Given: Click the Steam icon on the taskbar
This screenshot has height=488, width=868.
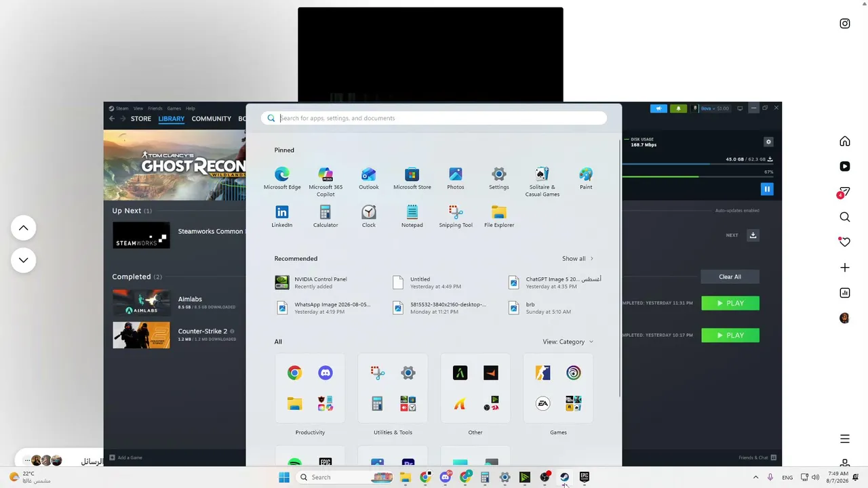Looking at the screenshot, I should tap(564, 477).
